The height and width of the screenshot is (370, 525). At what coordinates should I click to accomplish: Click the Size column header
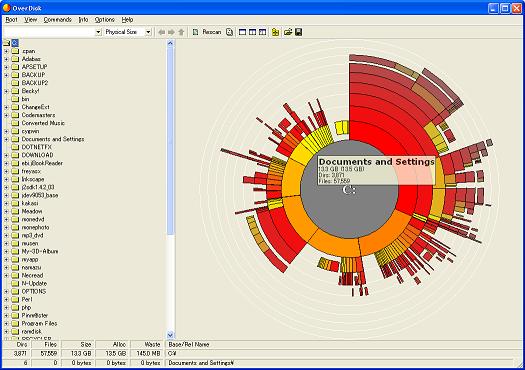(x=79, y=344)
